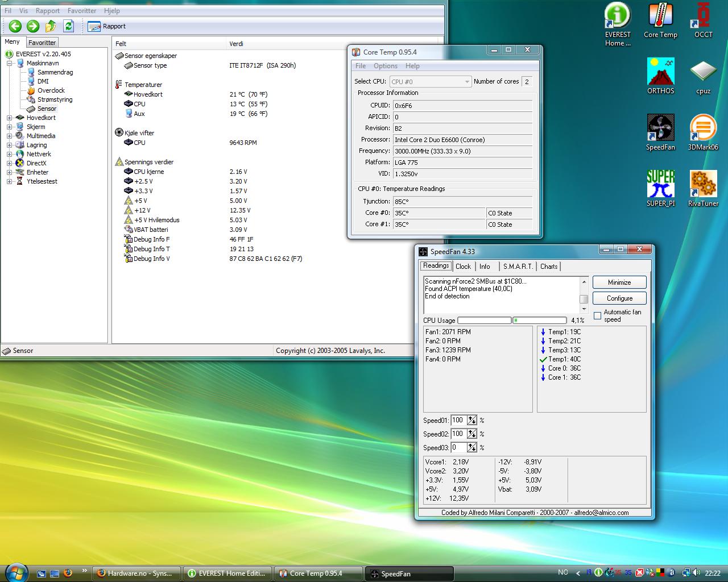The height and width of the screenshot is (582, 728).
Task: Select Sammendrag tree item
Action: click(x=55, y=72)
